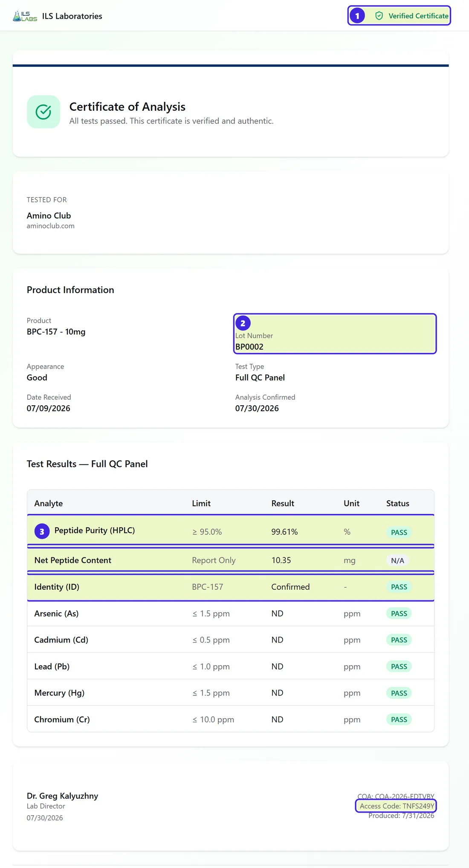
Task: Click the COA number COA-2026-EDTVBY
Action: point(396,796)
